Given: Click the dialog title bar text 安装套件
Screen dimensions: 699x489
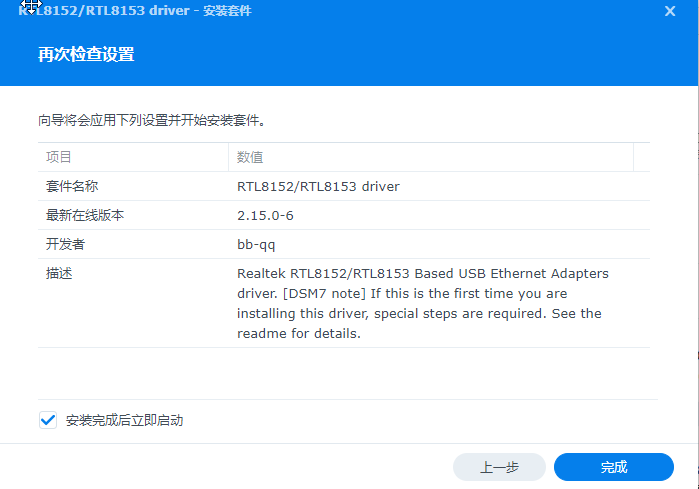Looking at the screenshot, I should 227,11.
